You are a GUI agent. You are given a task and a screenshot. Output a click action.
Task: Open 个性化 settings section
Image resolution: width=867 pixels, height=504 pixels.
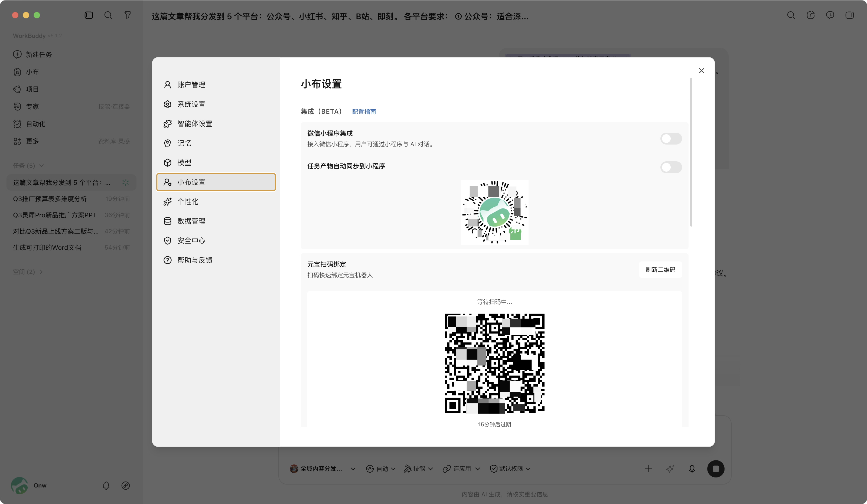point(216,202)
